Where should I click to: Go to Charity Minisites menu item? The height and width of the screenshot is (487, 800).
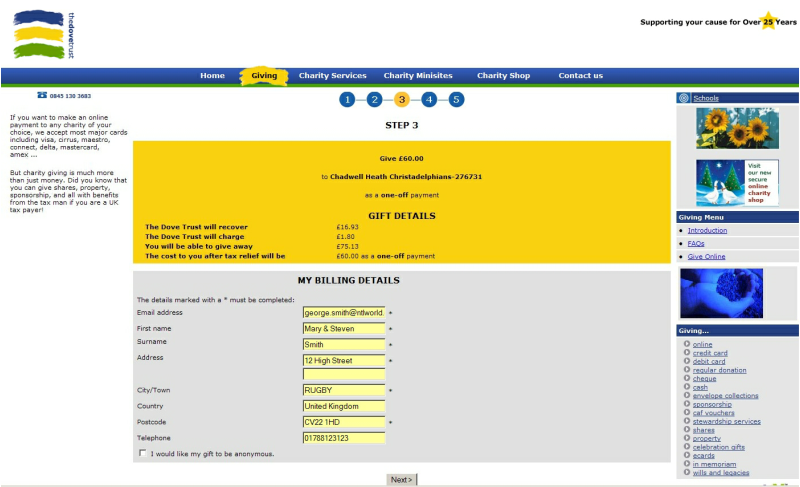418,76
